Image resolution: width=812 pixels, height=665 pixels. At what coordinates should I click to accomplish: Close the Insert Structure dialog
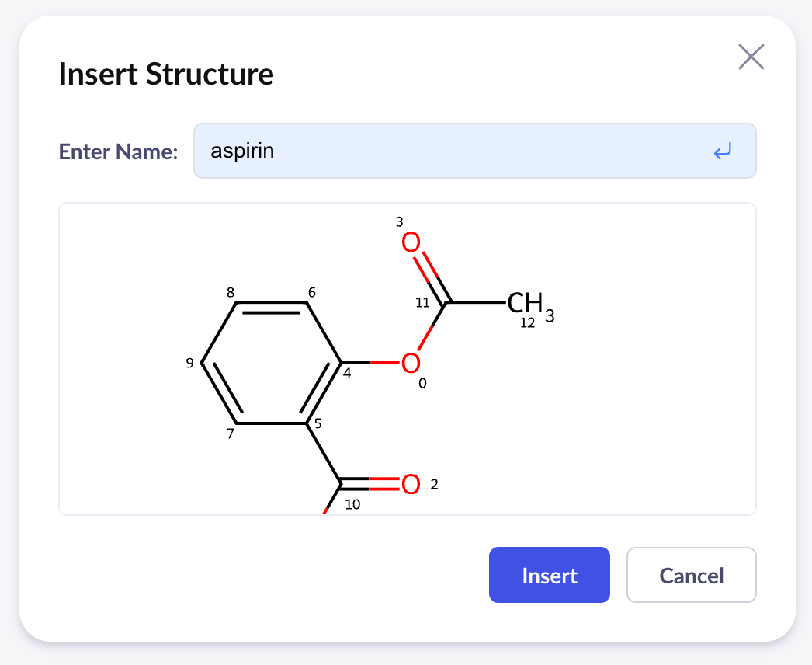(751, 57)
